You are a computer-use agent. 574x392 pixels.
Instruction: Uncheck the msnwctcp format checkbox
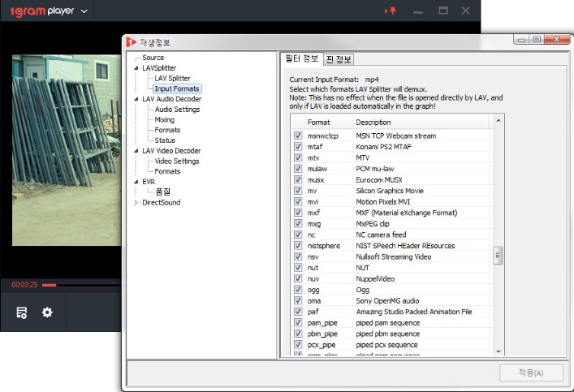298,136
